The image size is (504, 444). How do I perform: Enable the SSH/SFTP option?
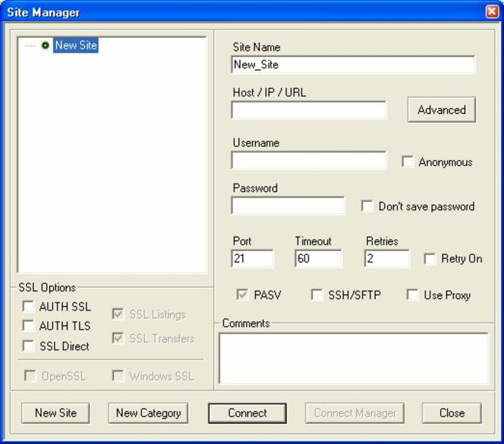[x=317, y=295]
